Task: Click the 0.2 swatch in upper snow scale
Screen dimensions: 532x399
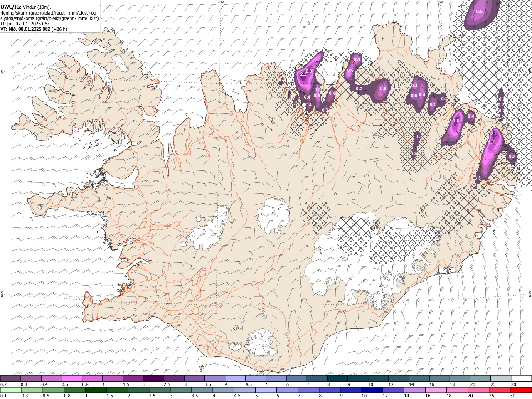Action: [10, 379]
